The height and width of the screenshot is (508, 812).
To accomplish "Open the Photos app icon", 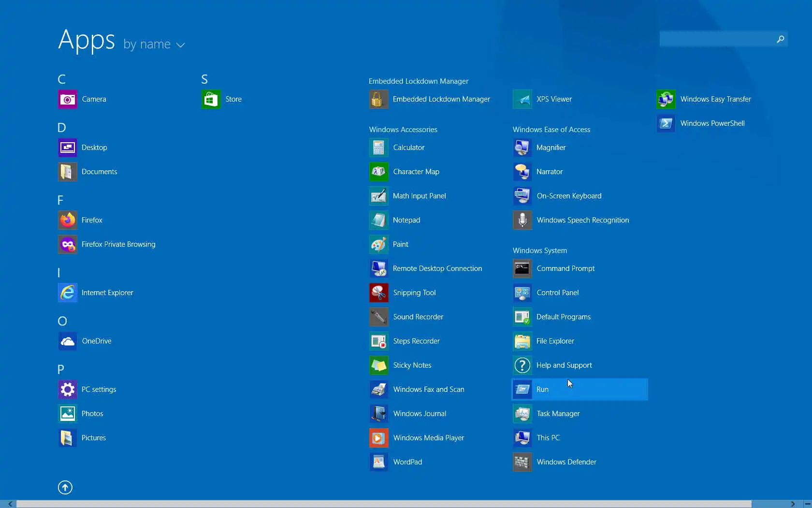I will (68, 414).
